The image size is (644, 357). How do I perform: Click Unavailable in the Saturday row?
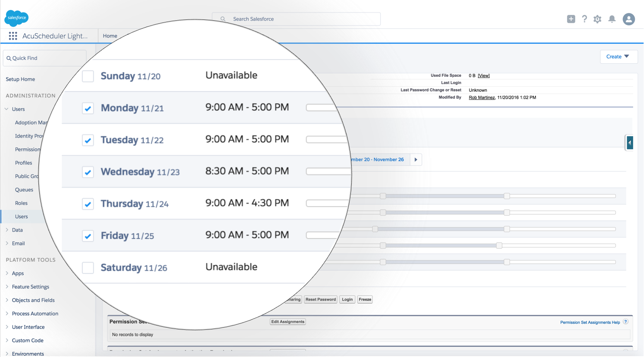click(x=231, y=267)
